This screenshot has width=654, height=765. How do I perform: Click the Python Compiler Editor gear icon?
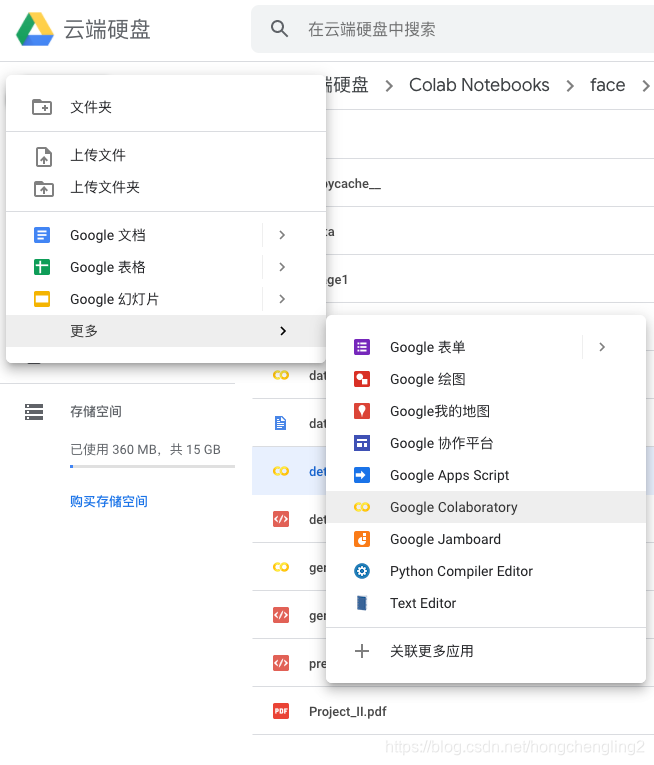point(362,571)
